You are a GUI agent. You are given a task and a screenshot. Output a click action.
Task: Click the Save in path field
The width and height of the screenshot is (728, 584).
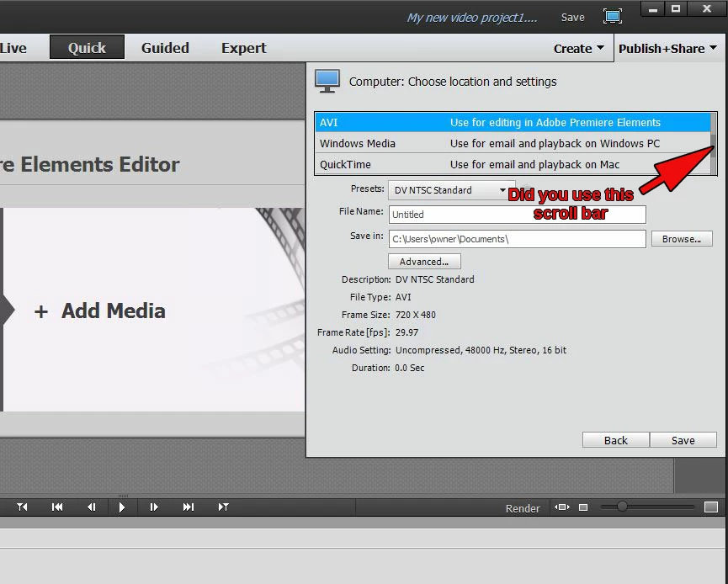[518, 239]
